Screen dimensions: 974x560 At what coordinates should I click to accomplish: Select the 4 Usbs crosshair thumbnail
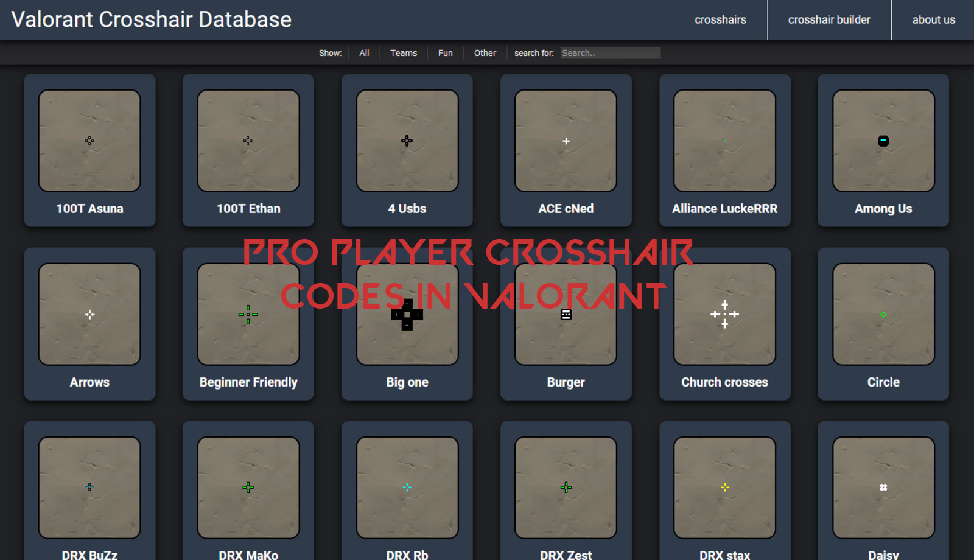407,141
